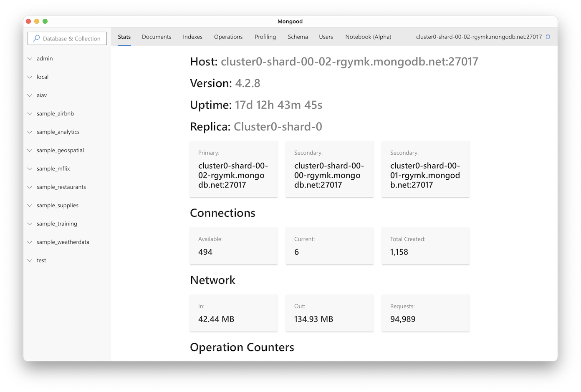Click the connection host text in tab bar

point(479,37)
